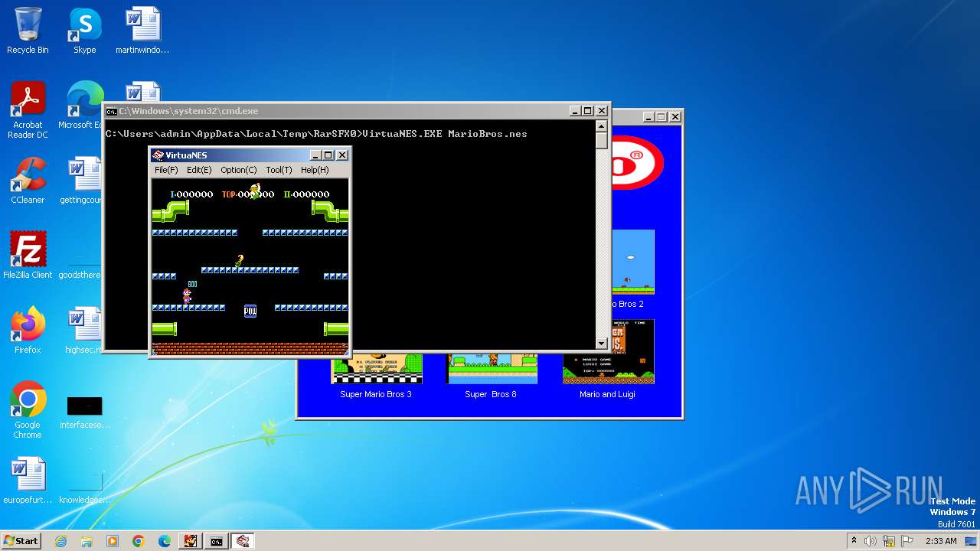Close the blue Mario launcher window

tap(675, 117)
